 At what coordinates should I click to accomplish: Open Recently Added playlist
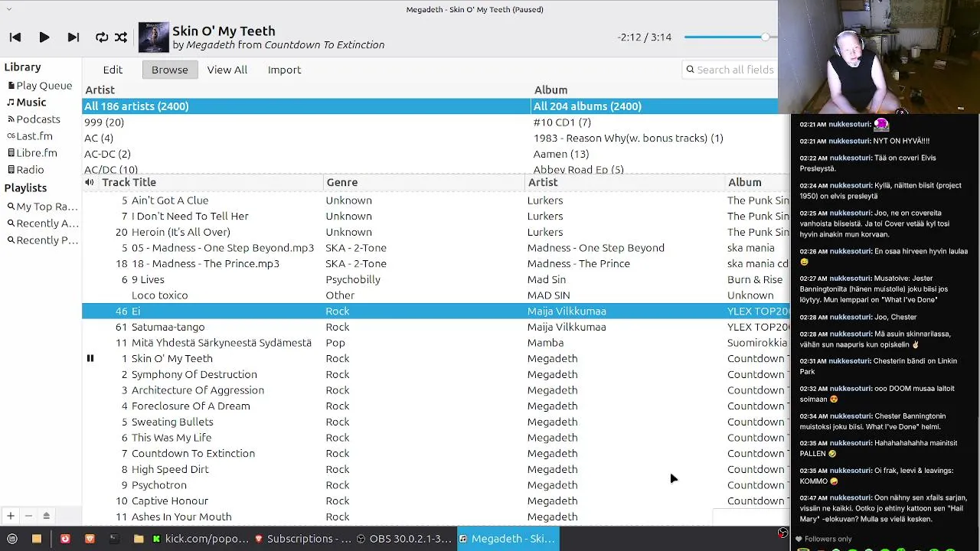click(43, 223)
